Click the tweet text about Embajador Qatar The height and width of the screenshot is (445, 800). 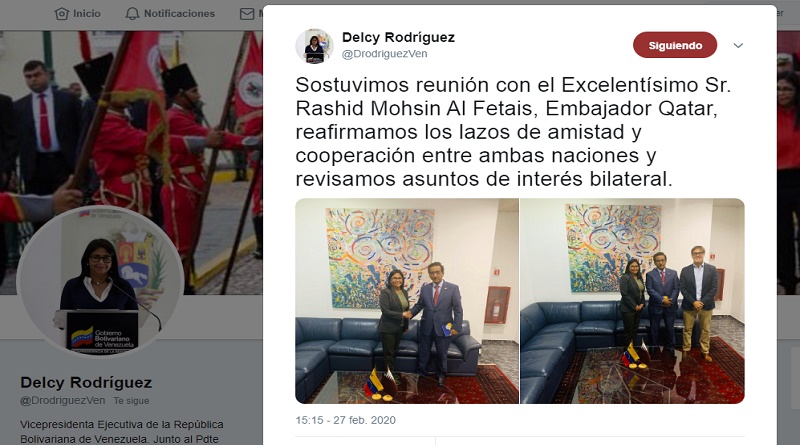click(x=513, y=132)
